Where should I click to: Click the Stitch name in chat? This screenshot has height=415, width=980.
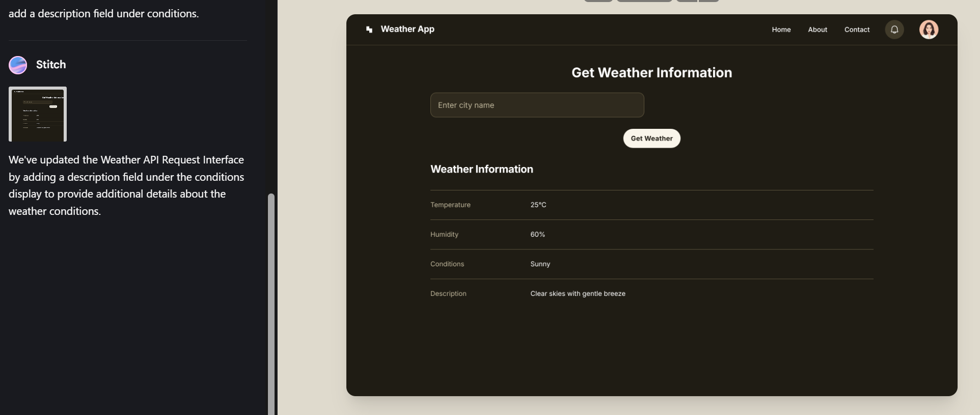tap(51, 65)
